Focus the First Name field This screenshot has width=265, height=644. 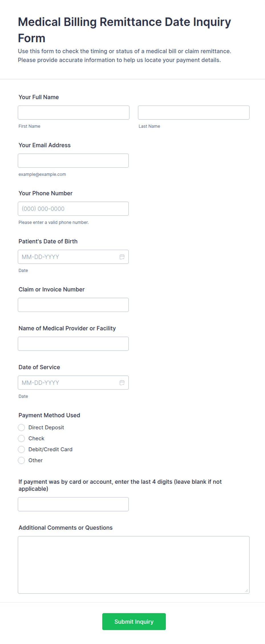(74, 113)
